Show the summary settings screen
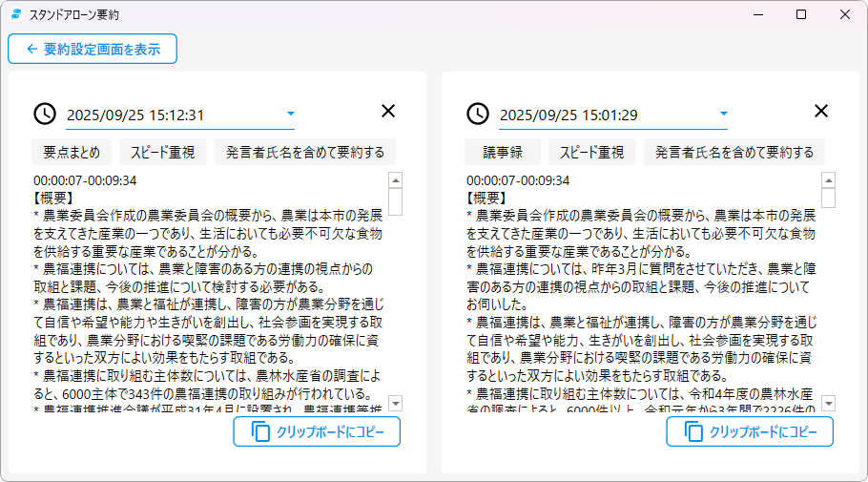The image size is (868, 482). [x=93, y=49]
